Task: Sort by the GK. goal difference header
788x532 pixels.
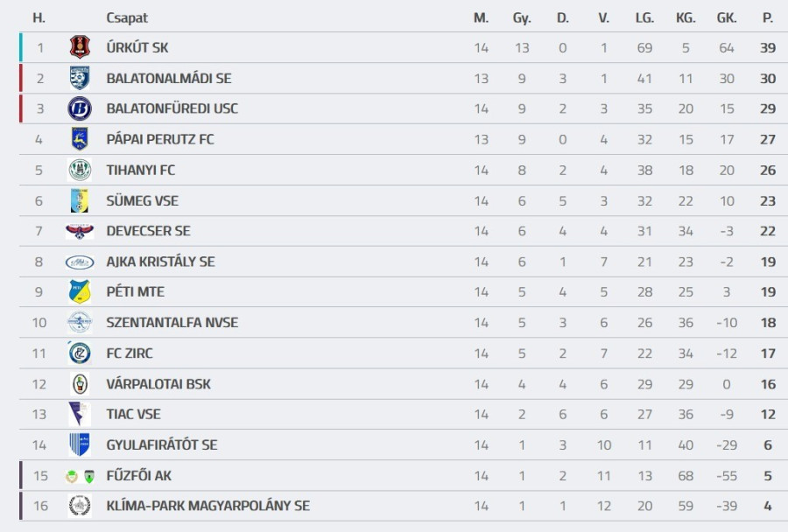Action: 726,17
